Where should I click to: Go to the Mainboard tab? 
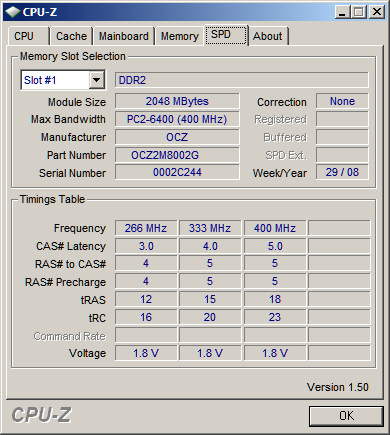coord(124,36)
